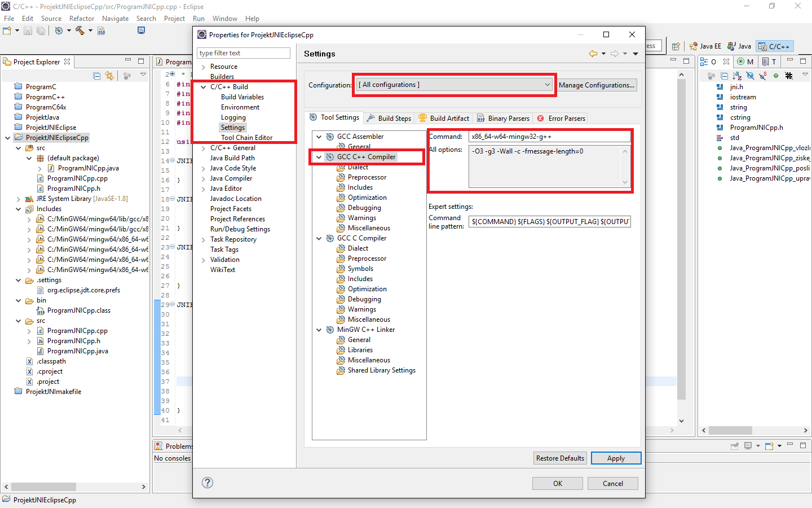812x508 pixels.
Task: Click the type filter text field
Action: 243,52
